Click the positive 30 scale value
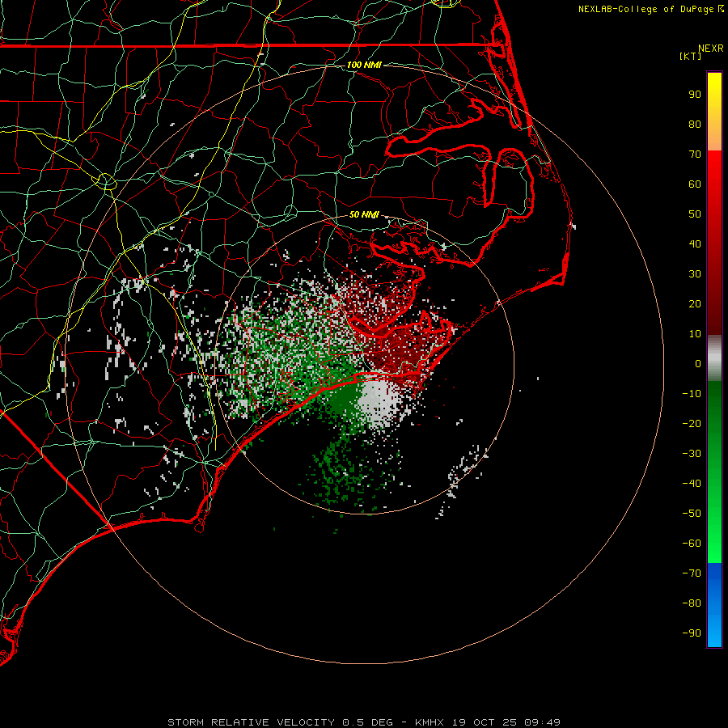728x728 pixels. tap(695, 274)
